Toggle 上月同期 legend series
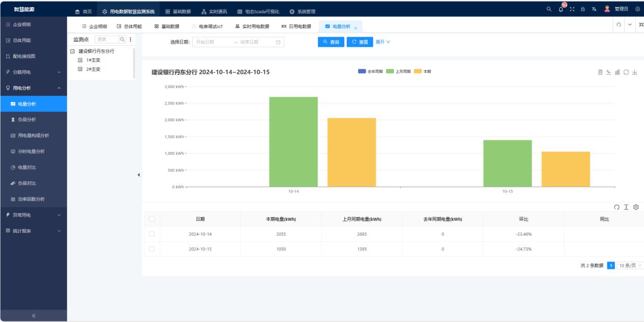This screenshot has height=322, width=644. point(399,71)
